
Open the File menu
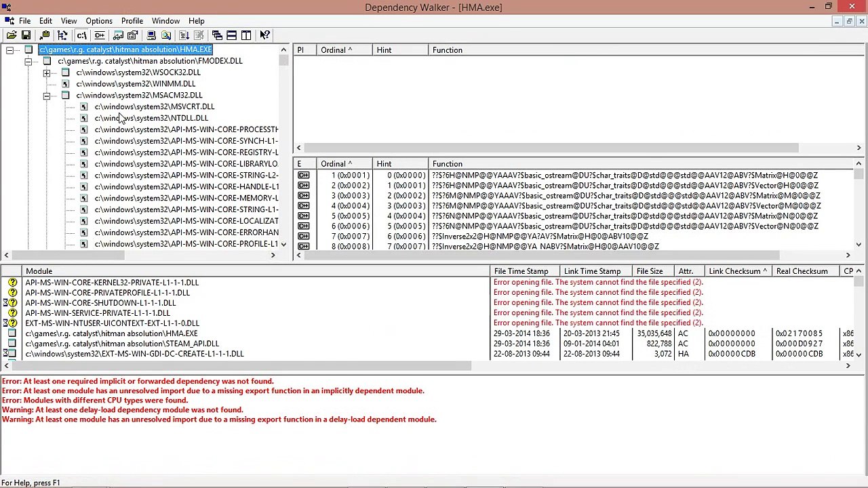(24, 21)
